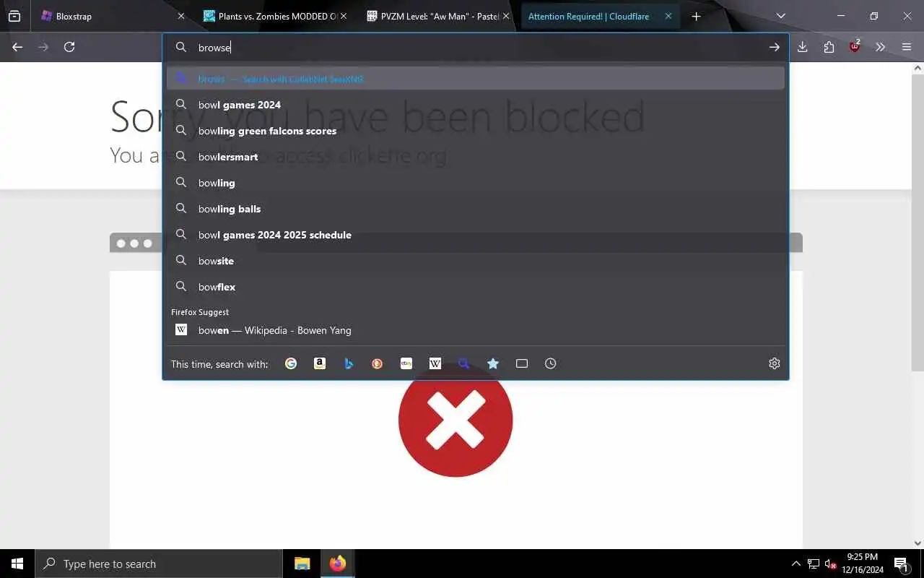This screenshot has height=578, width=924.
Task: Click the go arrow in the address bar
Action: [x=775, y=47]
